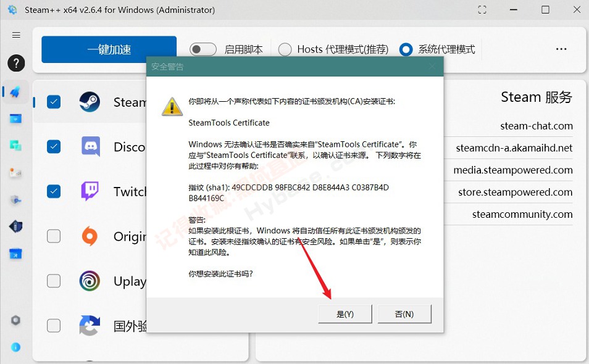Image resolution: width=589 pixels, height=364 pixels.
Task: Click the Uplay swirl logo icon
Action: (x=90, y=281)
